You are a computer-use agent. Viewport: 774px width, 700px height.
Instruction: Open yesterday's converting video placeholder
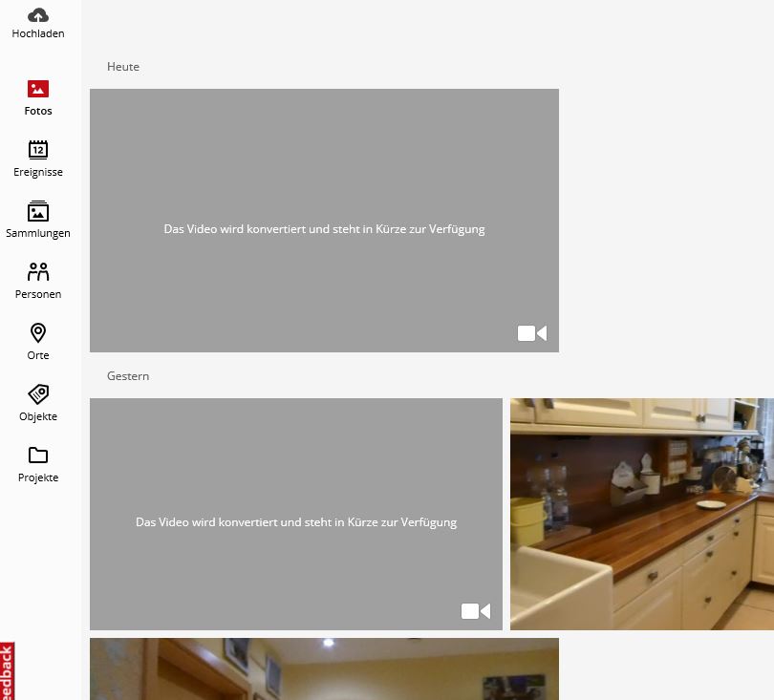[296, 514]
